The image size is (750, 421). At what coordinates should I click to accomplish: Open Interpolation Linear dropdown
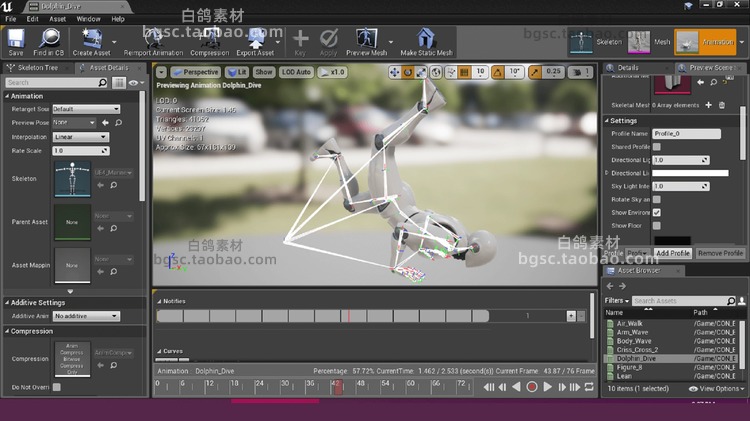click(x=80, y=137)
